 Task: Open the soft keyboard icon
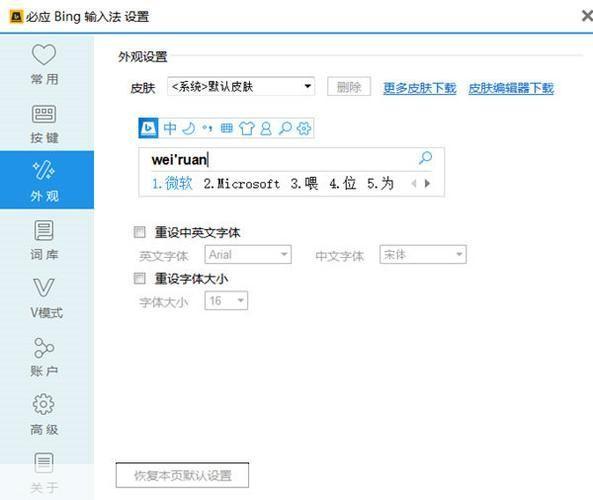(x=227, y=128)
